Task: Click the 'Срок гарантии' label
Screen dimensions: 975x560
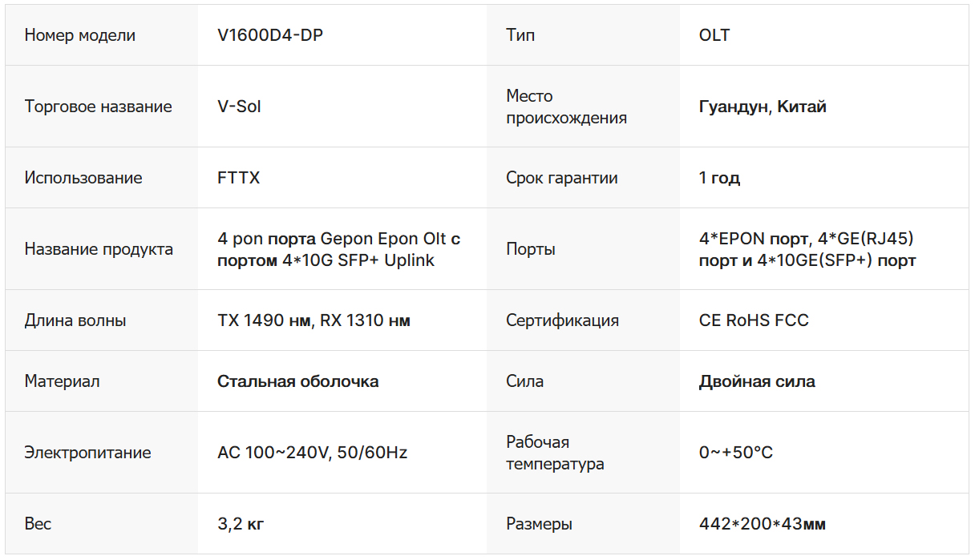Action: click(561, 178)
